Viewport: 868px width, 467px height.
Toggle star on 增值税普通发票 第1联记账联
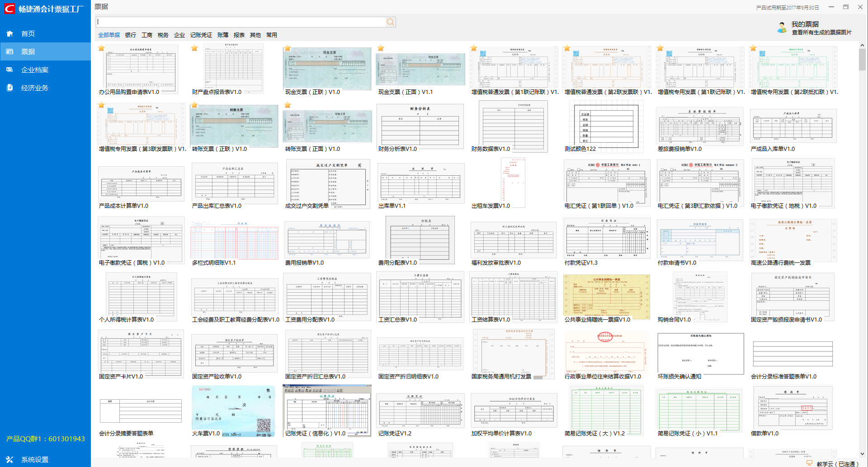click(474, 48)
